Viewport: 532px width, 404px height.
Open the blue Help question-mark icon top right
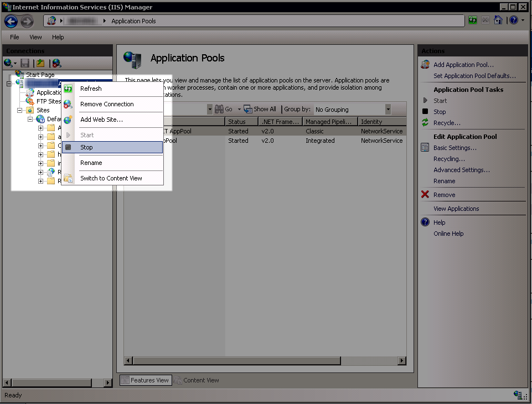[x=514, y=20]
